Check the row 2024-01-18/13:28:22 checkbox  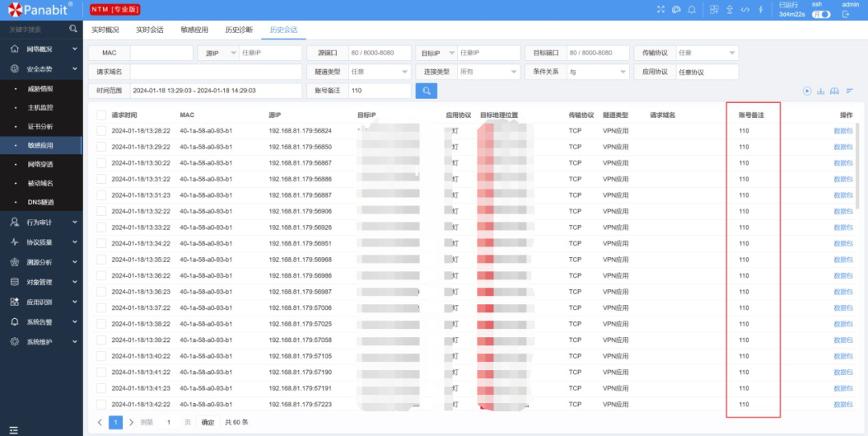(100, 131)
